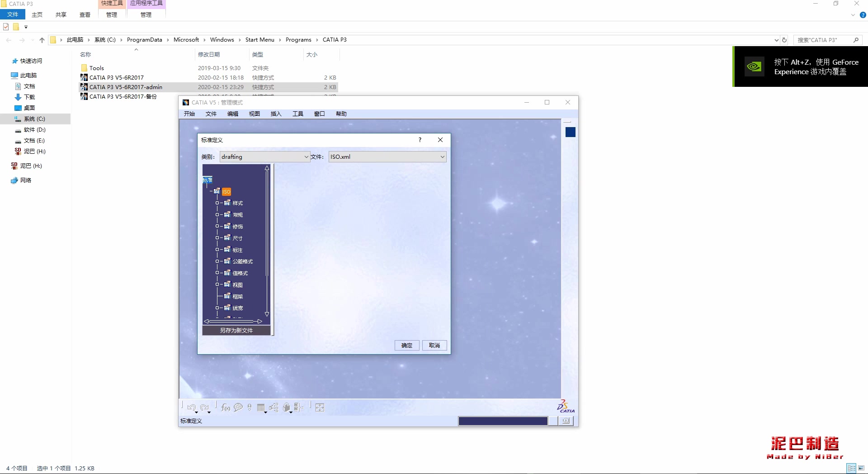The image size is (868, 474).
Task: Click the tree's horizontal scrollbar right arrow
Action: coord(260,321)
